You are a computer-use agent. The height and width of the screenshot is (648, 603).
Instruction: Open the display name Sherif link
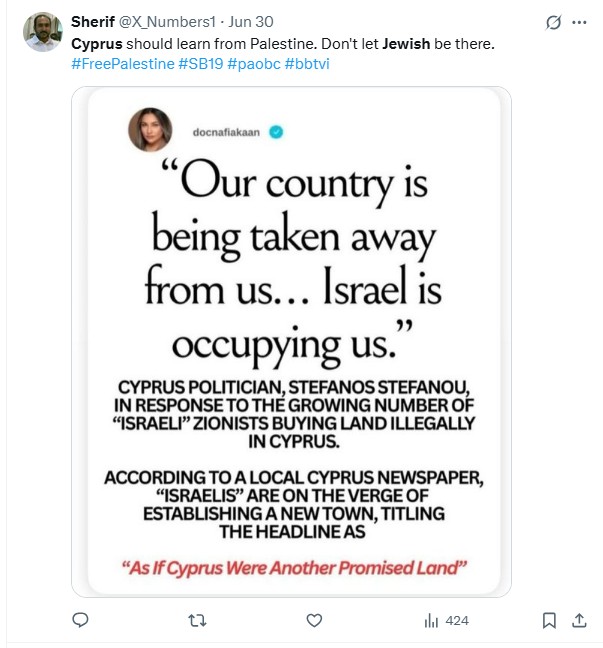(x=93, y=22)
